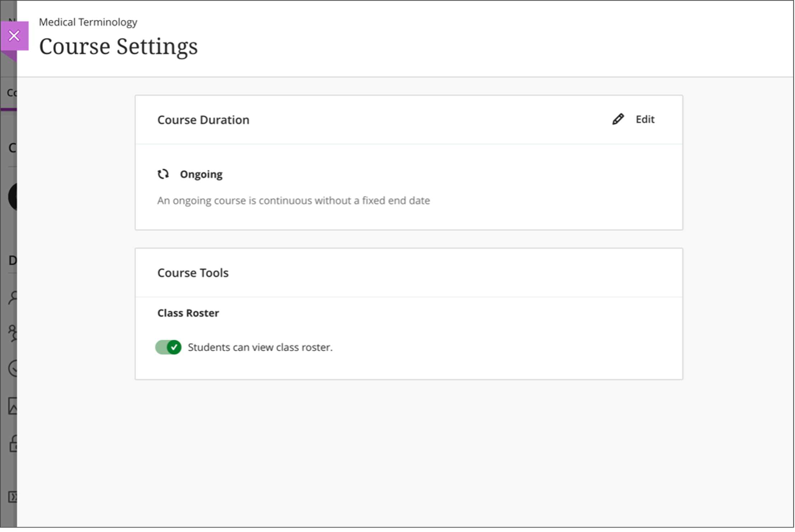Viewport: 795px width, 532px height.
Task: Close the Course Settings panel
Action: (x=14, y=36)
